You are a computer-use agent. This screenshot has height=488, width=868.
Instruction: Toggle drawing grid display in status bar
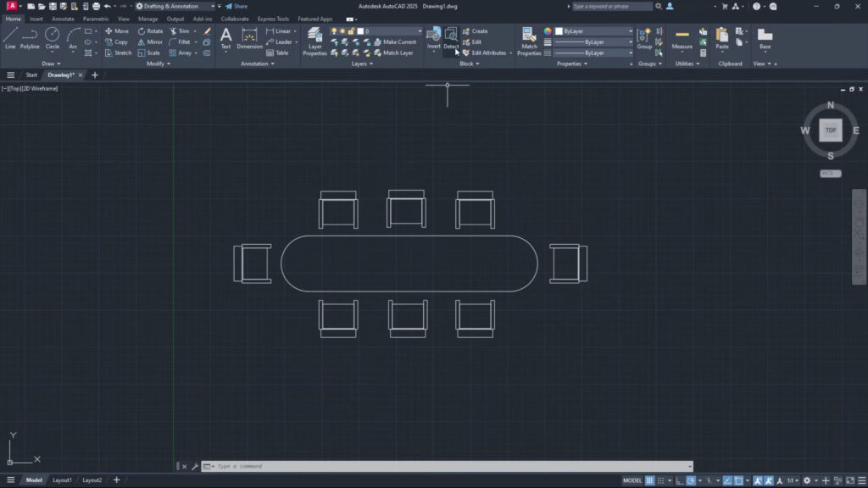649,480
